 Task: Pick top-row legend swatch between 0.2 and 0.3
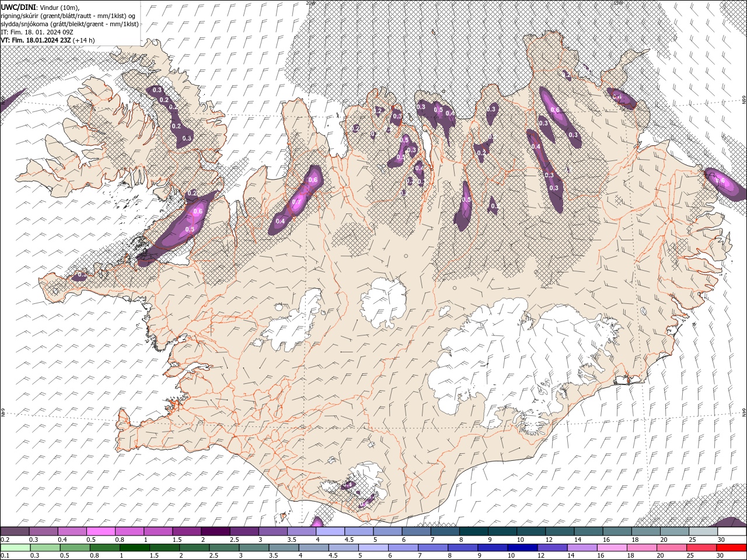point(15,531)
